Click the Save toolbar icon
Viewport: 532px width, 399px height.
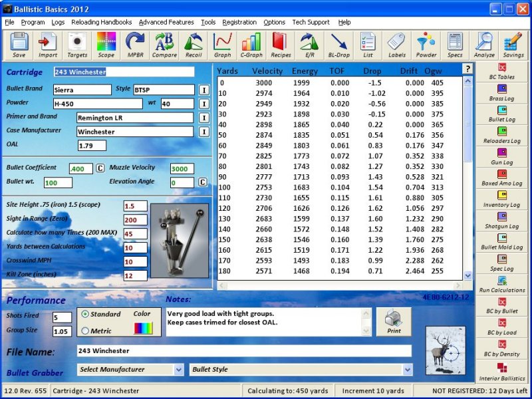coord(19,45)
